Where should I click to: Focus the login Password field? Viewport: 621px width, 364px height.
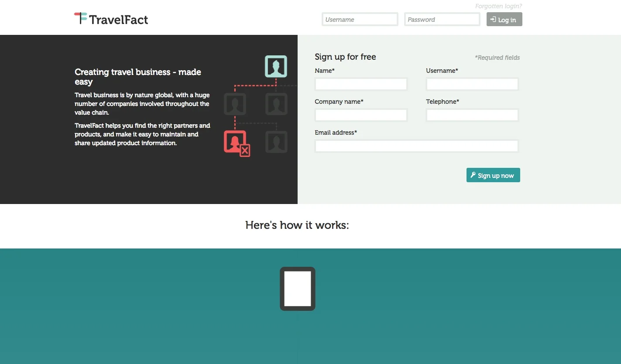point(442,19)
